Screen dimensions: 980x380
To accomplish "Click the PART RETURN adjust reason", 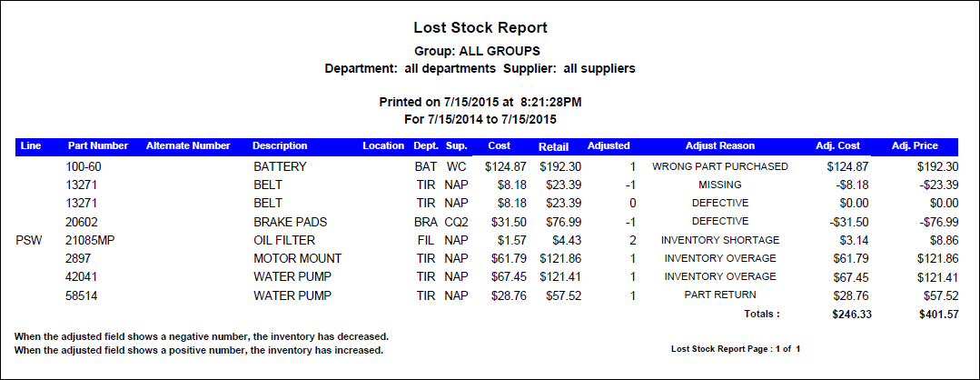I will coord(720,295).
